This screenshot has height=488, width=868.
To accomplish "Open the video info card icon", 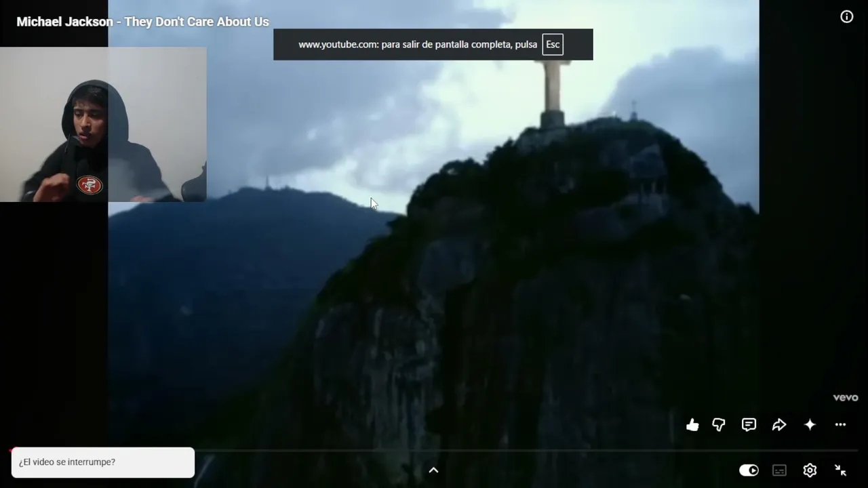I will coord(847,17).
